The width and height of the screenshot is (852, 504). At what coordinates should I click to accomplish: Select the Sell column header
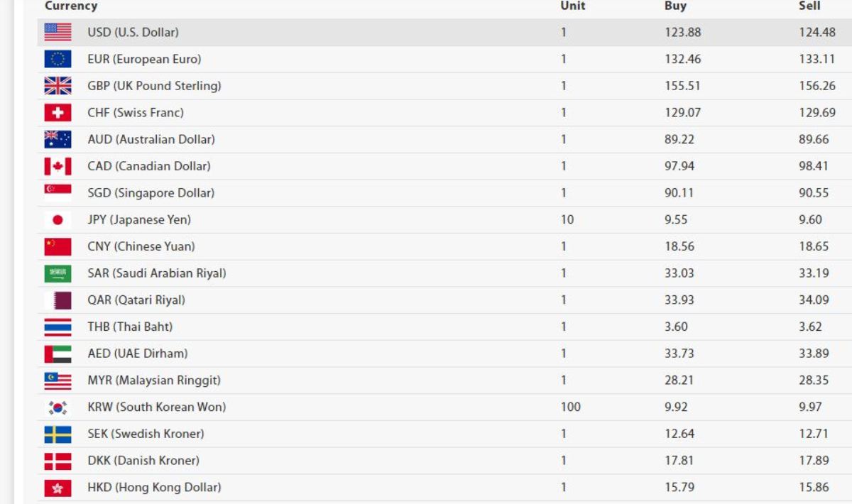(809, 6)
